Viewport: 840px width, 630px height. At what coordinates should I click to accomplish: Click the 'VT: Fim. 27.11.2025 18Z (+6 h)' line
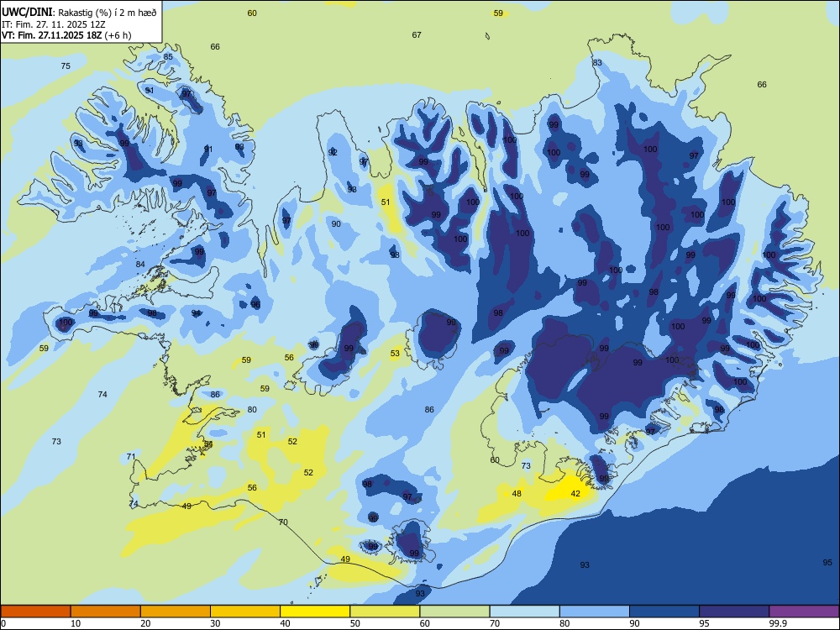click(66, 35)
